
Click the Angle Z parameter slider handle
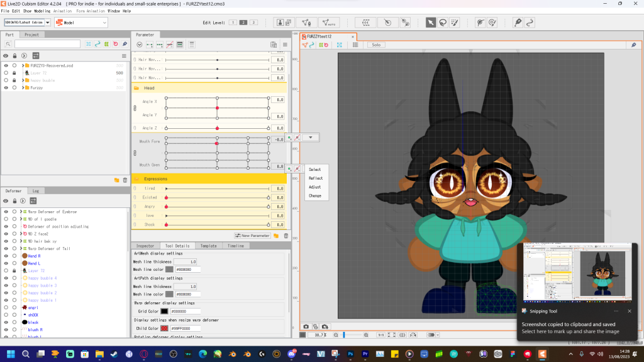(x=217, y=128)
